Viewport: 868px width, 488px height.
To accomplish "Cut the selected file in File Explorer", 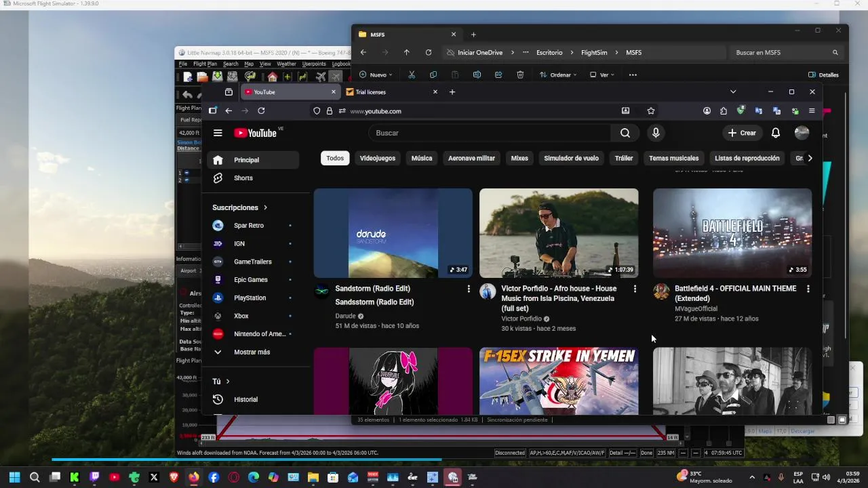I will (x=412, y=75).
